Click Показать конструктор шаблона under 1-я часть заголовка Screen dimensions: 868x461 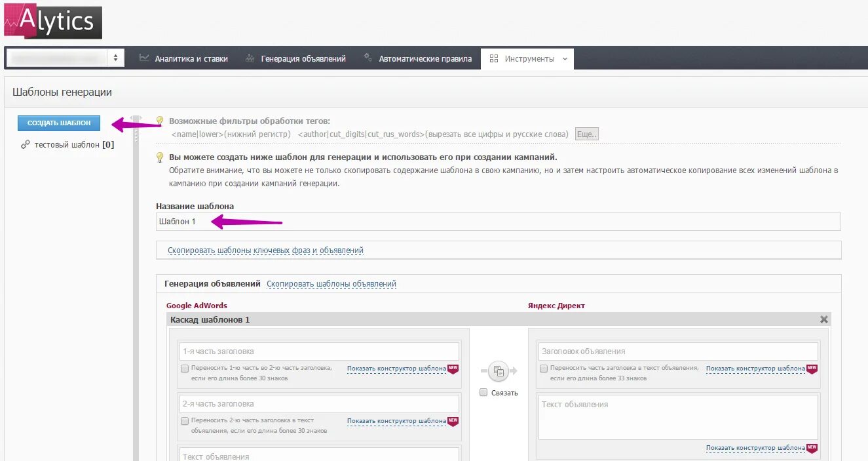pyautogui.click(x=396, y=369)
